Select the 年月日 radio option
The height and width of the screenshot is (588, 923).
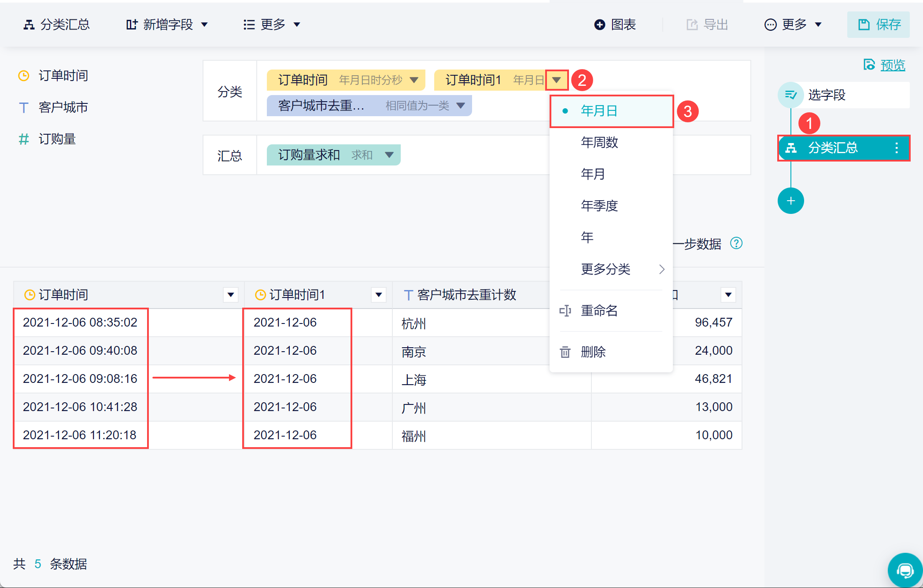599,111
